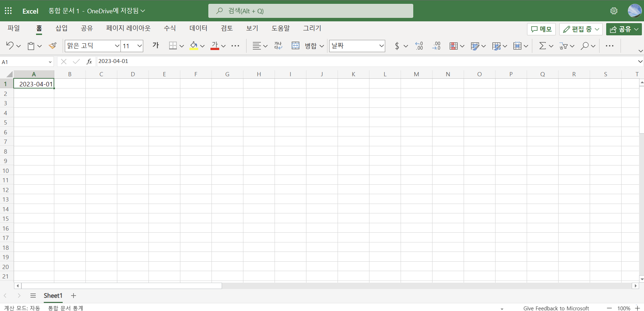Click Give Feedback to Microsoft link
Screen dimensions: 644x311
tap(556, 308)
